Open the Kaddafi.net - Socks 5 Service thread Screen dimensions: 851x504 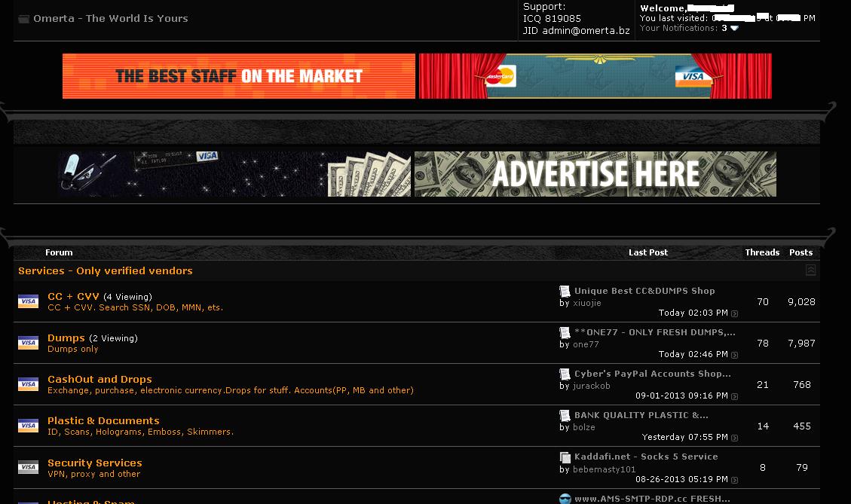(x=646, y=457)
